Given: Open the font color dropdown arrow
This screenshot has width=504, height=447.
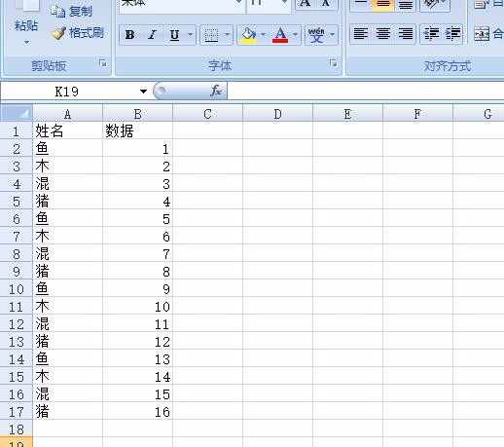Looking at the screenshot, I should 295,35.
